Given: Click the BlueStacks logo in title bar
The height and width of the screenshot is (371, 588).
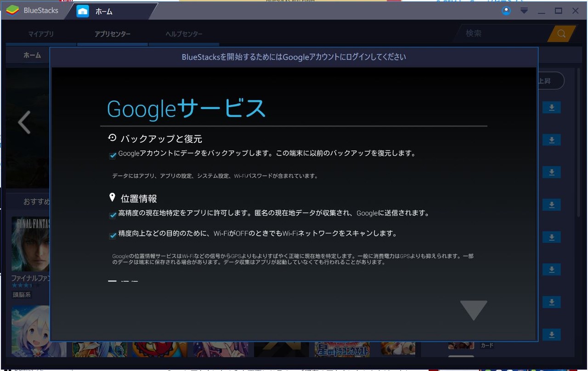Looking at the screenshot, I should [x=12, y=10].
